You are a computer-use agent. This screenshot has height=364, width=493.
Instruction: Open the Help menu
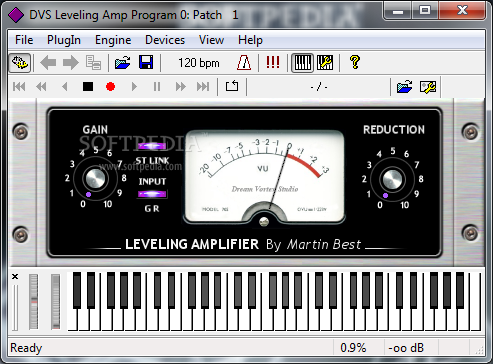click(x=250, y=40)
